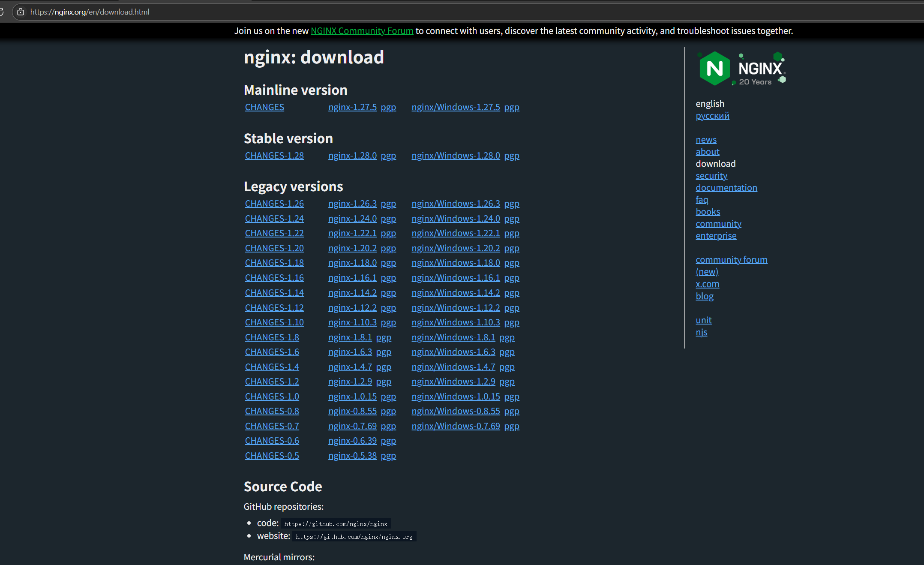Download nginx/Windows-0.7.69
The height and width of the screenshot is (565, 924).
[x=456, y=426]
